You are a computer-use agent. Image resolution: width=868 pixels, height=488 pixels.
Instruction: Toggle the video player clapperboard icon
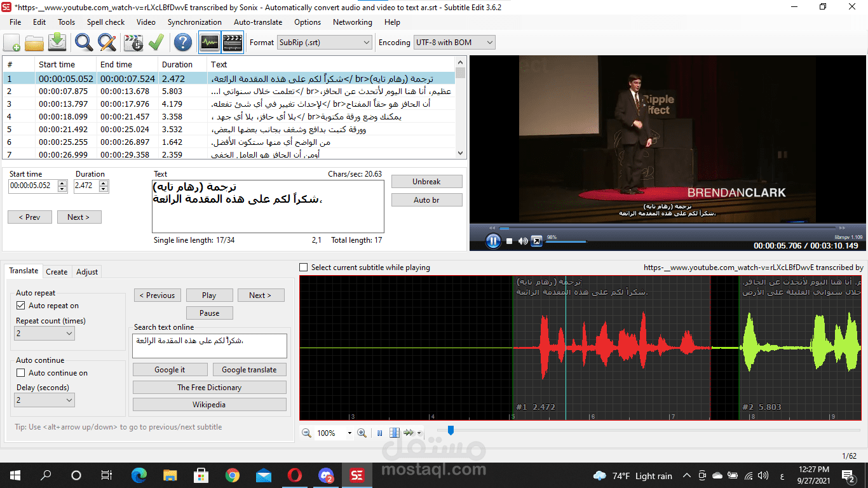click(233, 43)
